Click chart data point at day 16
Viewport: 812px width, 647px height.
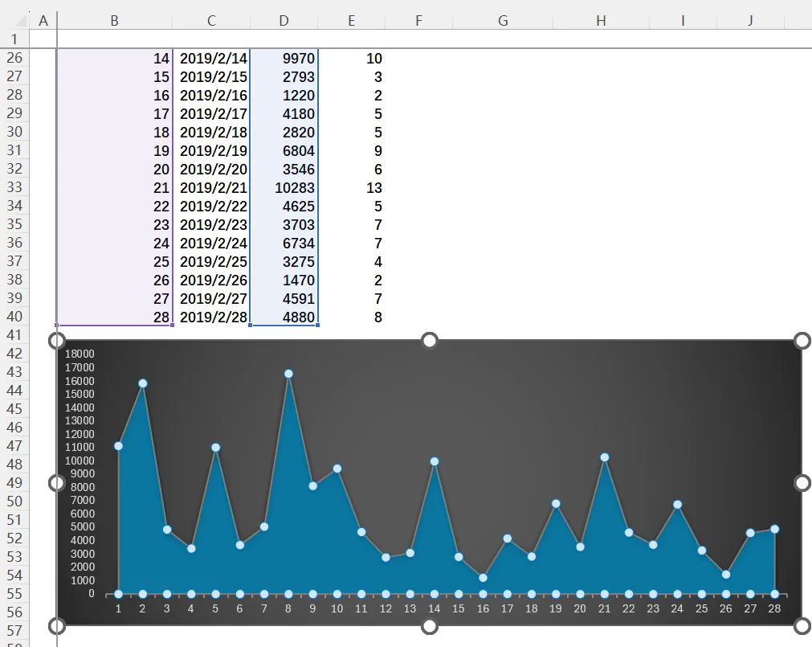483,578
